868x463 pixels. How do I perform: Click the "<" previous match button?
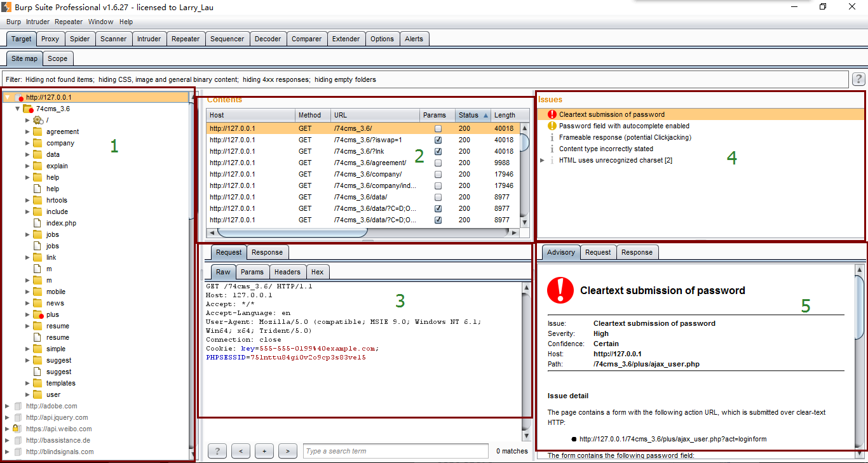[241, 451]
